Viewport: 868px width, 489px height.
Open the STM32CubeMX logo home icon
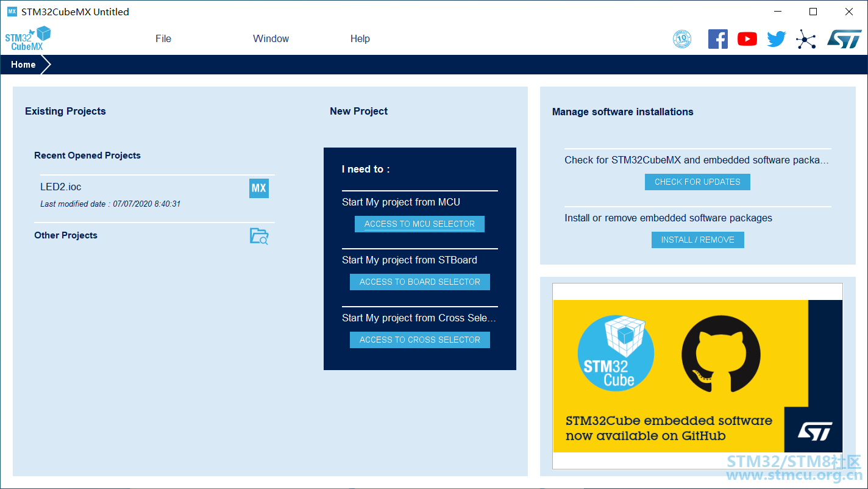pos(28,38)
